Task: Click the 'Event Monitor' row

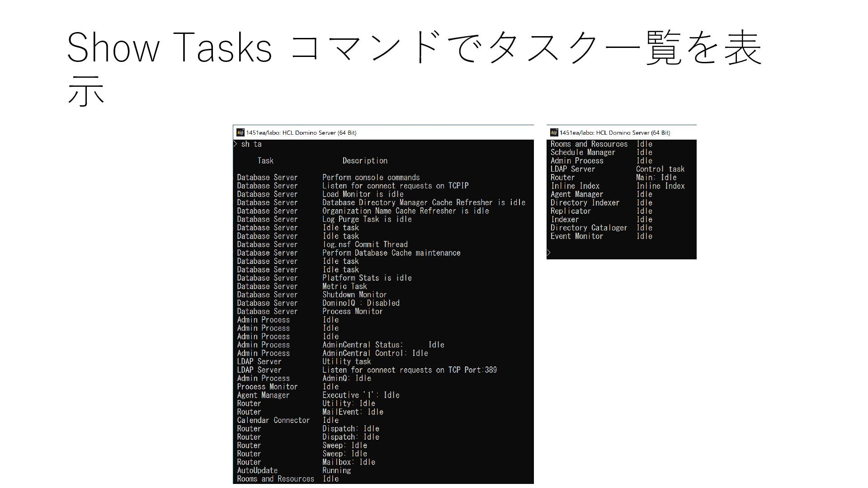Action: (577, 236)
